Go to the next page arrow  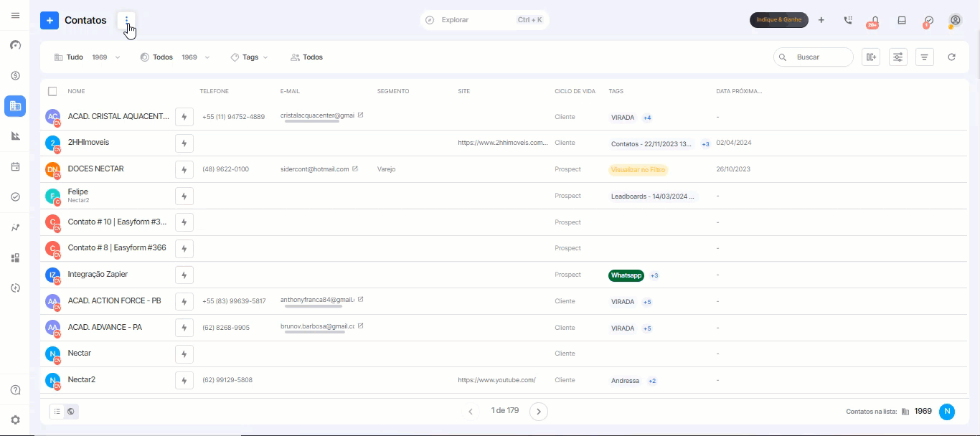tap(539, 411)
